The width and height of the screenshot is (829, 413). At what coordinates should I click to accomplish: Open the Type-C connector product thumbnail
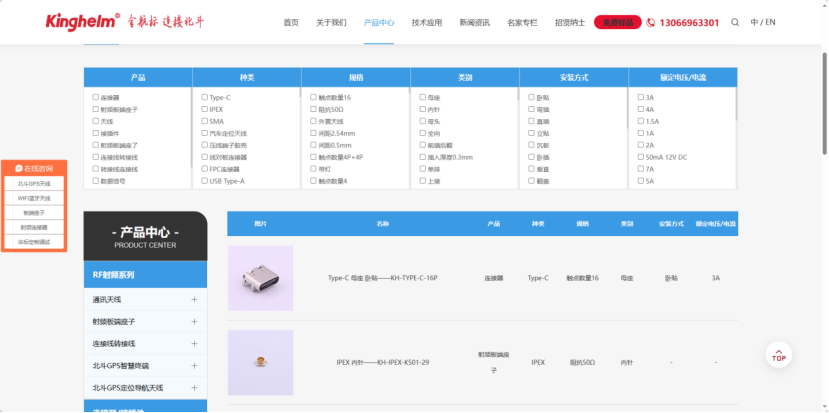260,278
